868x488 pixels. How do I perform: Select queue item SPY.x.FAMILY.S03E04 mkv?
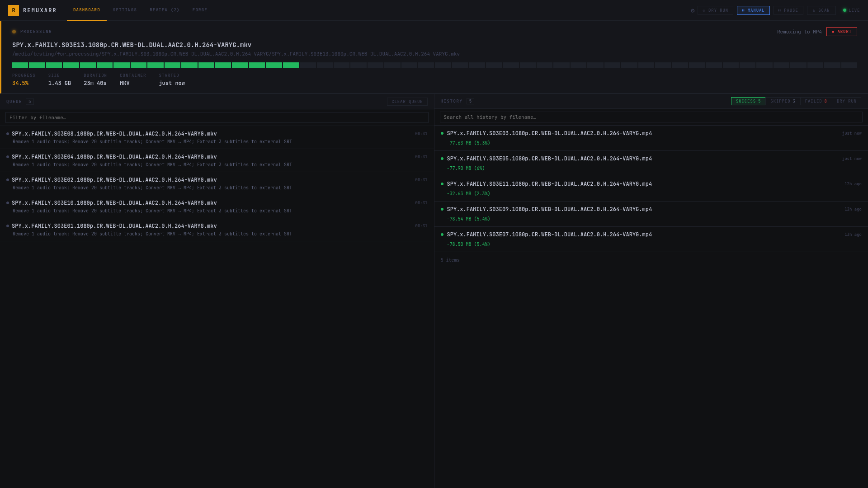[x=217, y=160]
